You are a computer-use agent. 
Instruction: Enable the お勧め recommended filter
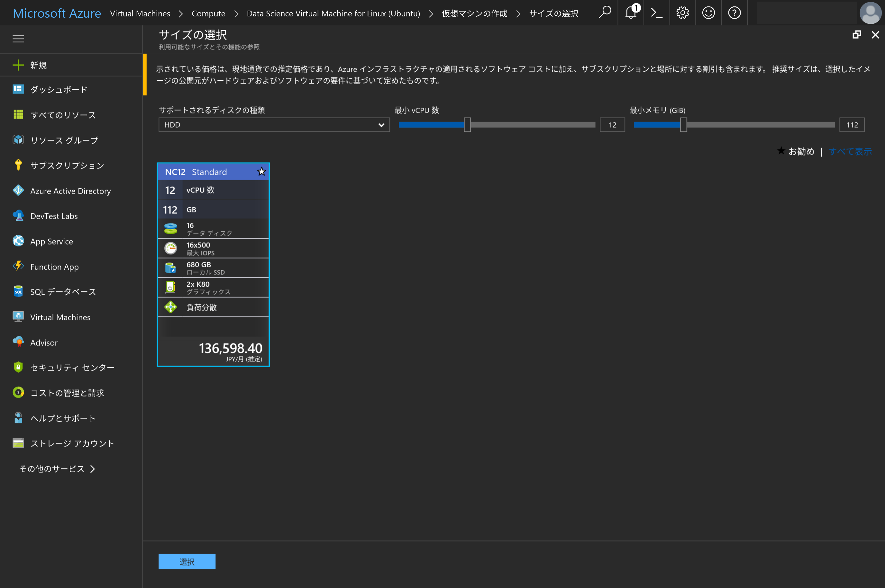click(796, 151)
